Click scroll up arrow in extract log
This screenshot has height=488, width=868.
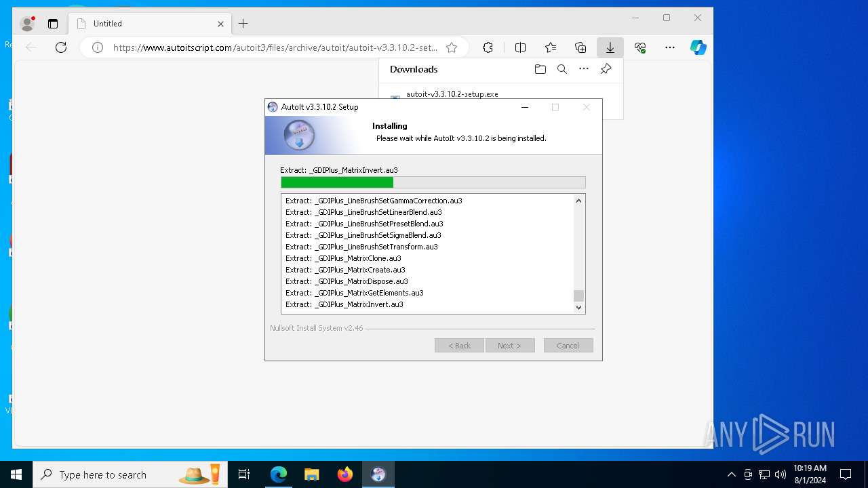coord(578,201)
